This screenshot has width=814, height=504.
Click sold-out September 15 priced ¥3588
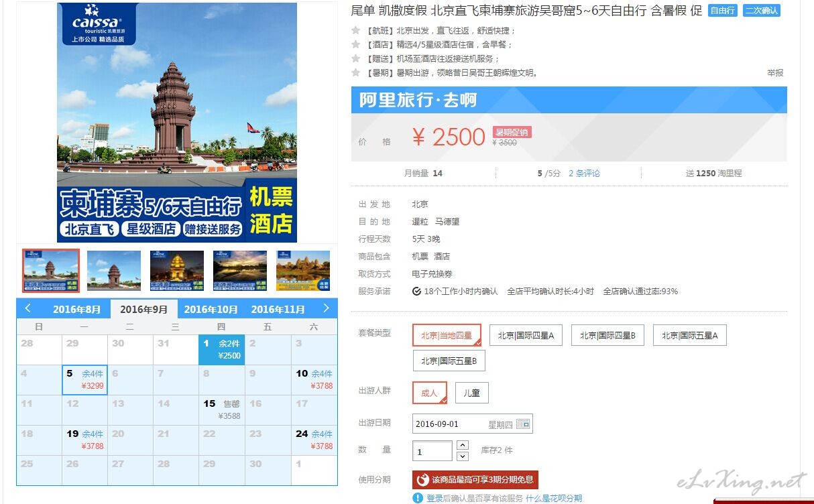tap(221, 410)
